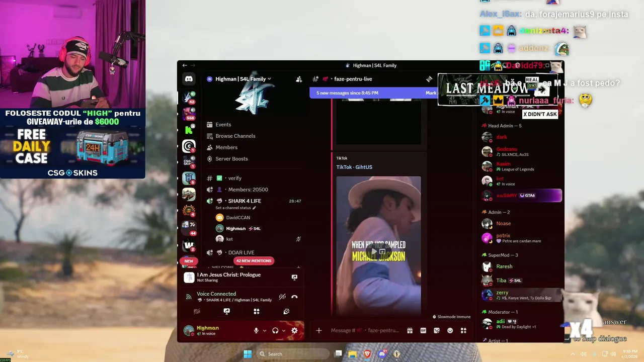Open the GIF picker
The width and height of the screenshot is (644, 362).
[423, 330]
